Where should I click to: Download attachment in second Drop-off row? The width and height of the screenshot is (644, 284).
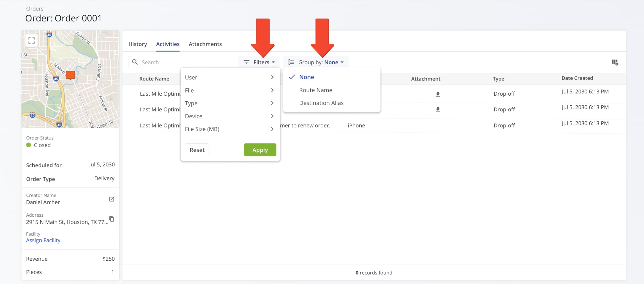tap(438, 109)
